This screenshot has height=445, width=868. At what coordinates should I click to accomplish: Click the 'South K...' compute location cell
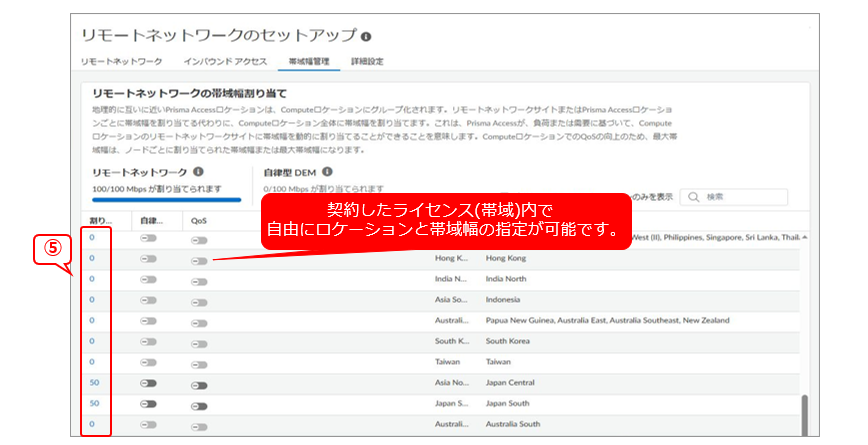click(452, 341)
